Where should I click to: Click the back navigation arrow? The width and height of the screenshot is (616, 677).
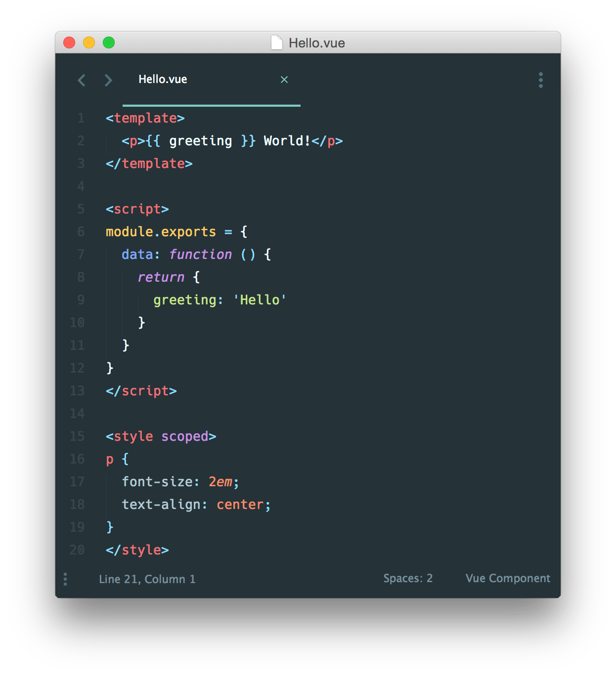coord(81,80)
